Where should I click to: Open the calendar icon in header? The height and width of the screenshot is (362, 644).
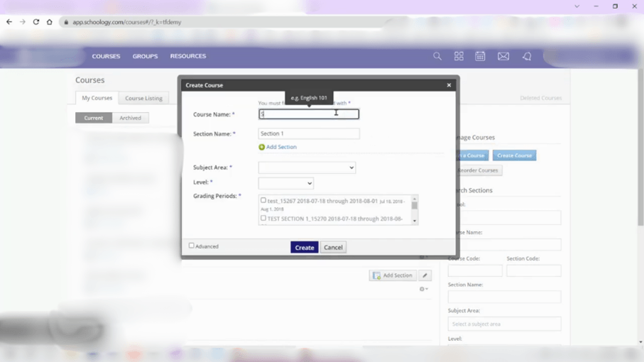480,56
